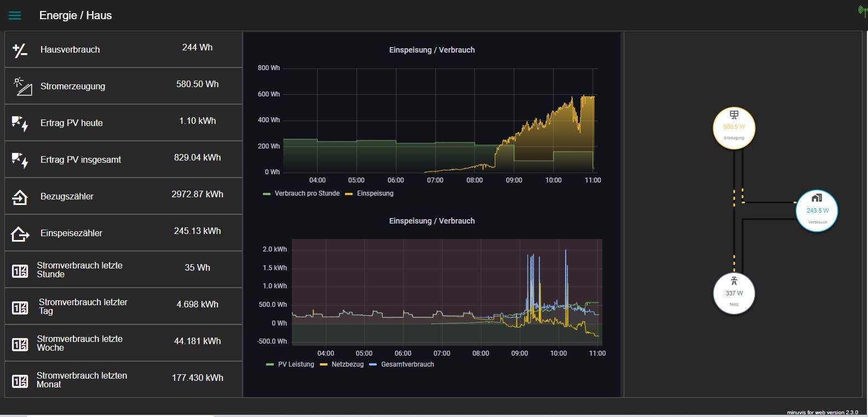Click the 244 Wh value
Screen dimensions: 868x417
click(197, 48)
